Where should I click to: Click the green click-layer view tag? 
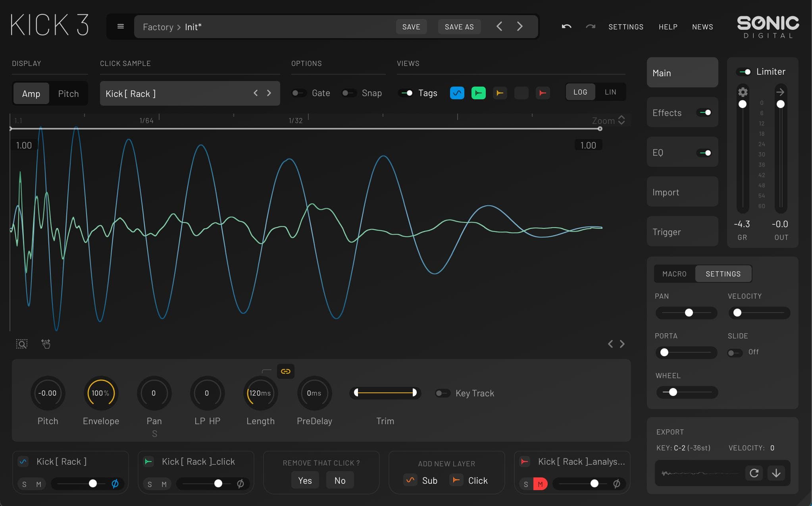[478, 93]
